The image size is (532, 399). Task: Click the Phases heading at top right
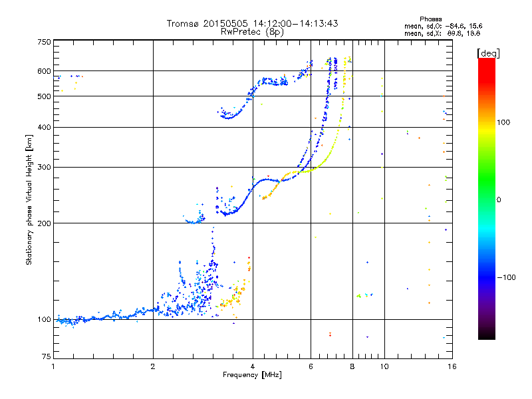click(434, 19)
